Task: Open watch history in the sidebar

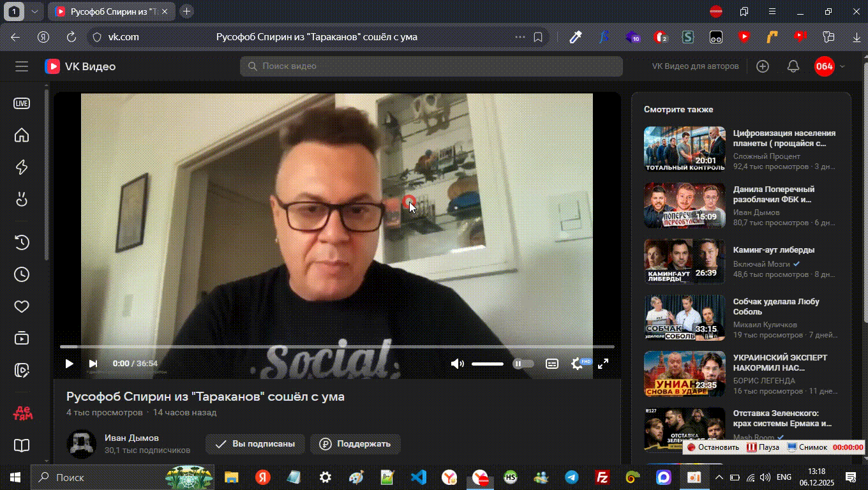Action: [x=22, y=242]
